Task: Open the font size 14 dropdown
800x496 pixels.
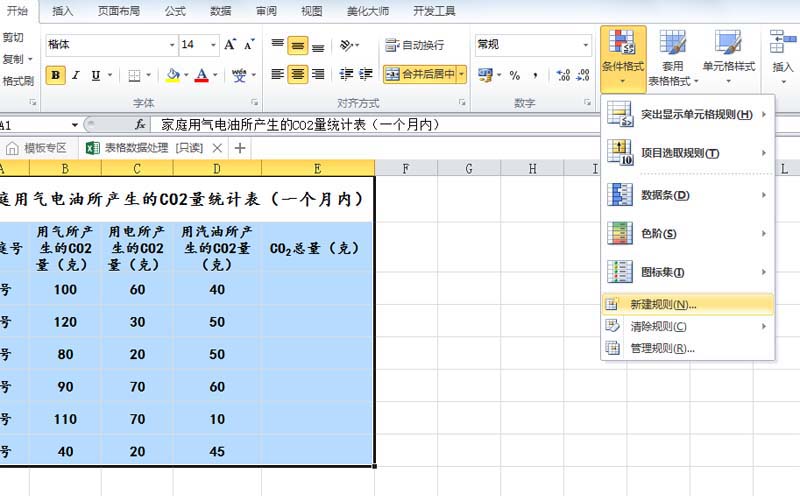Action: tap(213, 45)
